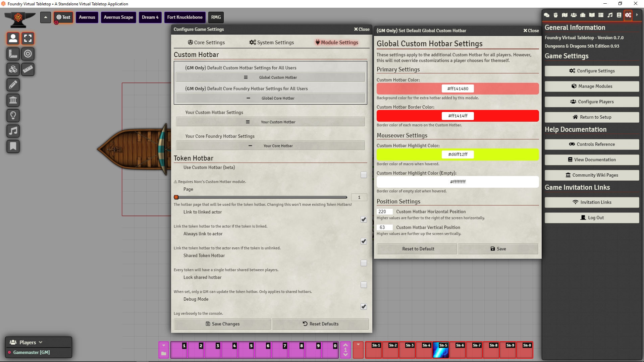The image size is (644, 362).
Task: Expand the Players list chevron
Action: (x=41, y=342)
